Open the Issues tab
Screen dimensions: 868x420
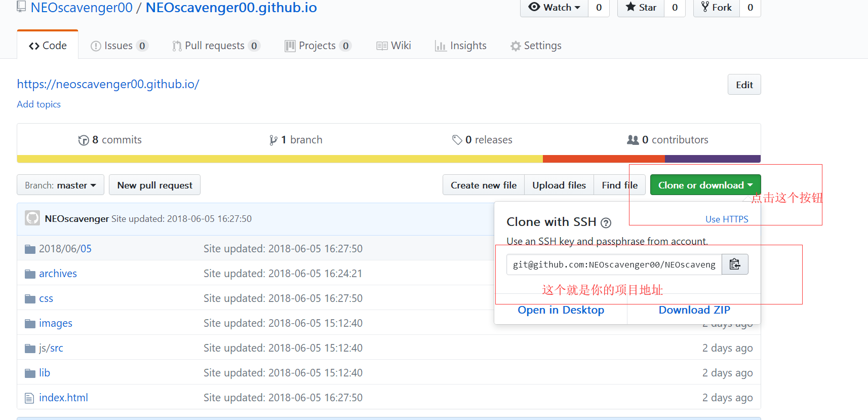119,46
